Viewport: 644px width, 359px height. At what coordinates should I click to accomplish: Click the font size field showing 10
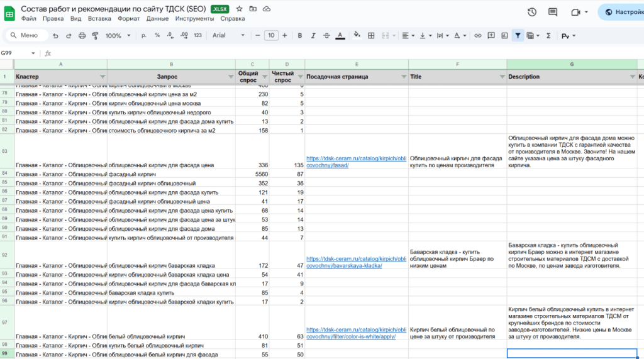(x=271, y=36)
